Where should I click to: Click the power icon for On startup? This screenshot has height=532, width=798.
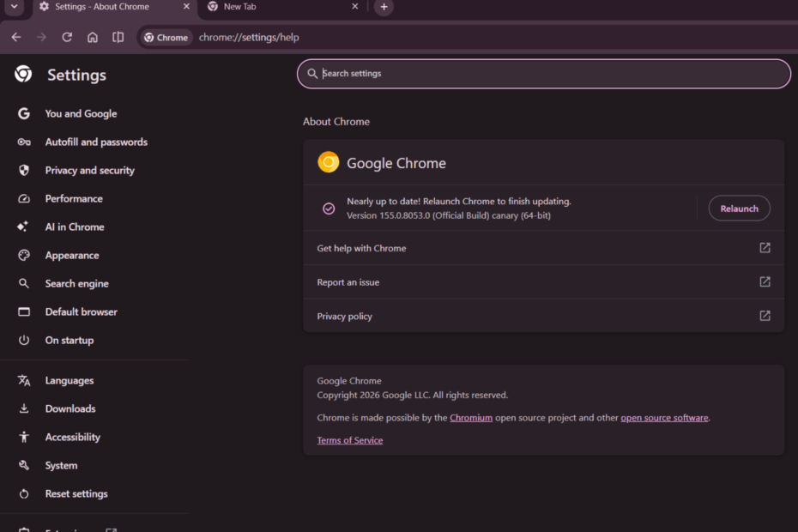point(24,340)
